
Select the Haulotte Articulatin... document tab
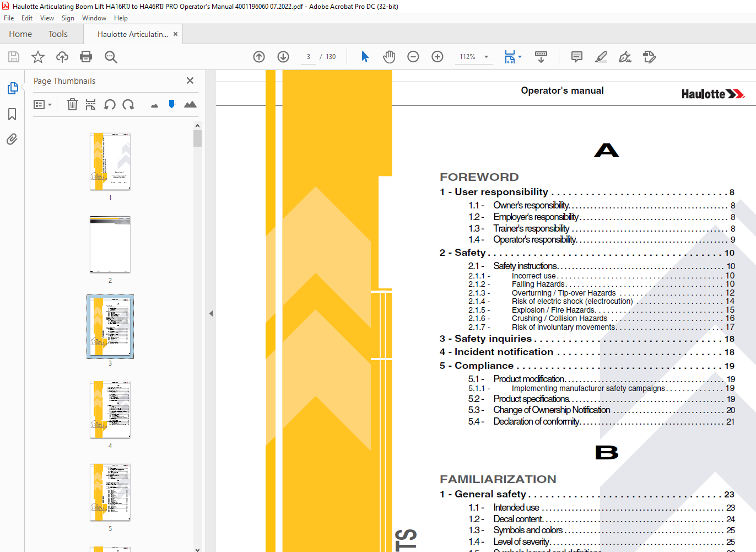tap(132, 34)
